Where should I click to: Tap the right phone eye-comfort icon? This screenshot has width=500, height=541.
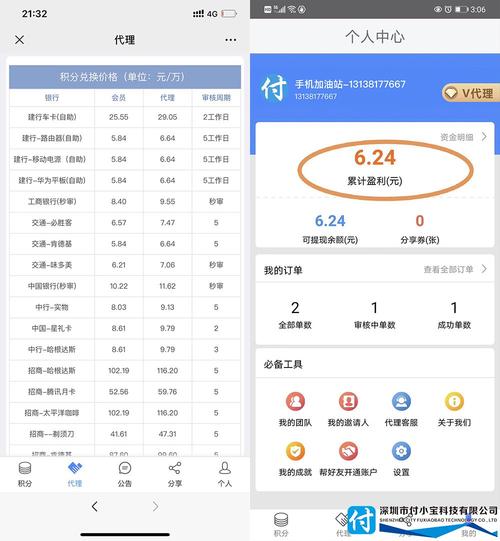pyautogui.click(x=438, y=9)
